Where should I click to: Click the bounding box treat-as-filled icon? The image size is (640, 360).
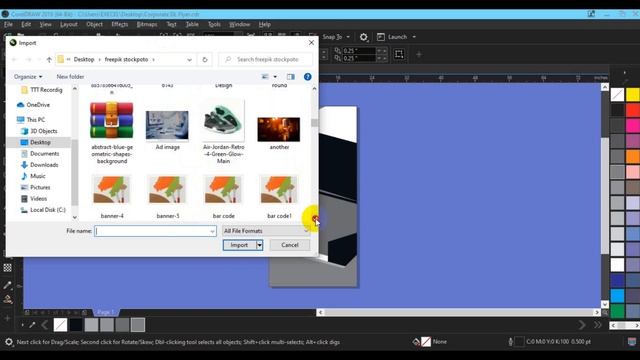click(x=399, y=54)
